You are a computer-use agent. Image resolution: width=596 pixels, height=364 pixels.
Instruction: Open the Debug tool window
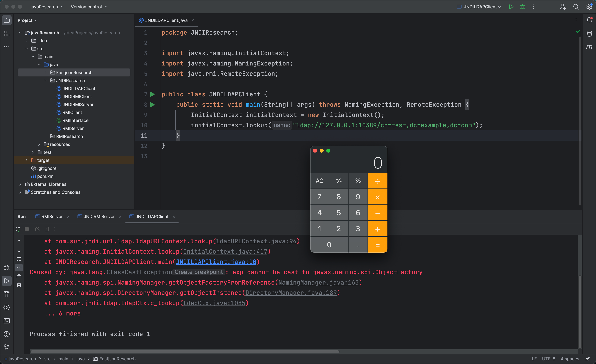point(7,268)
